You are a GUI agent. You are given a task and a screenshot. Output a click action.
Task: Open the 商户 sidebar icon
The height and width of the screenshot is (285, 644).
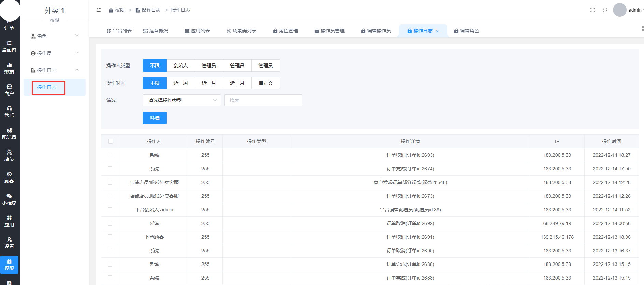click(9, 90)
